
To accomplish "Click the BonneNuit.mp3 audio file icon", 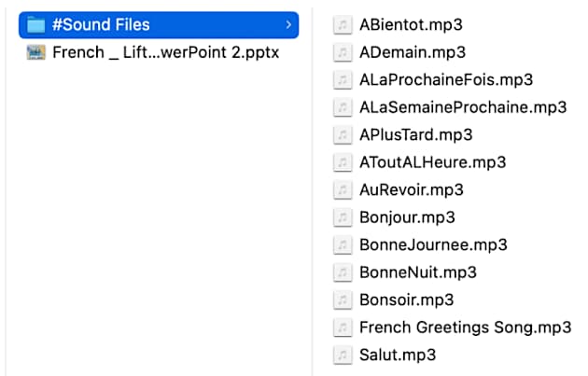I will coord(343,272).
